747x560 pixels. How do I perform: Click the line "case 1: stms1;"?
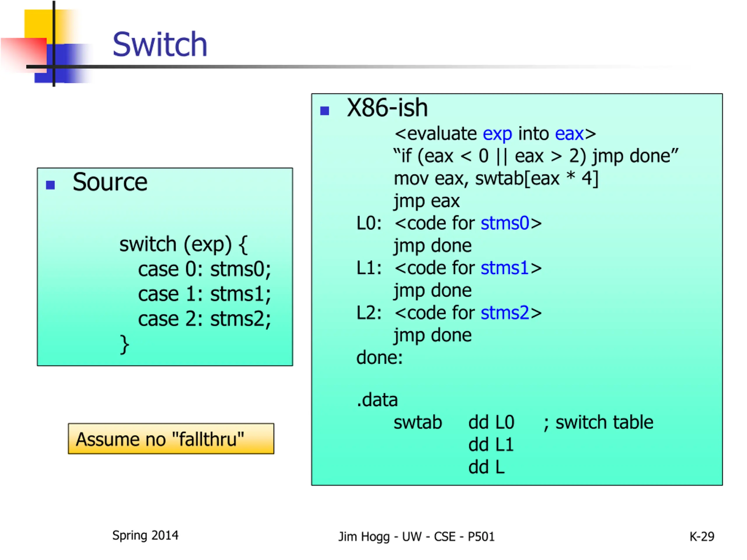click(204, 294)
